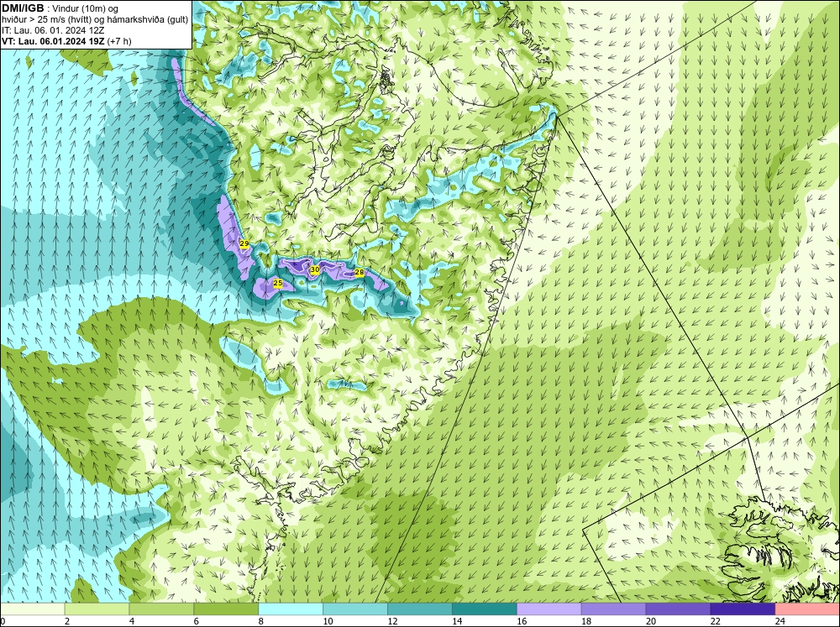Select the 2-4 m/s light green legend swatch
Image resolution: width=840 pixels, height=627 pixels.
tap(97, 609)
